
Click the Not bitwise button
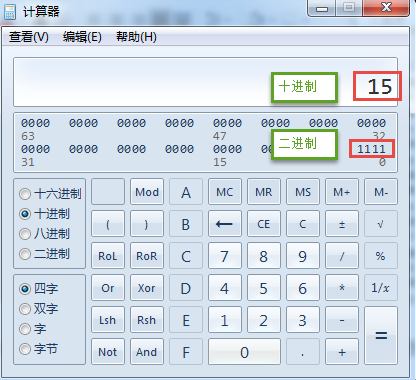point(108,352)
